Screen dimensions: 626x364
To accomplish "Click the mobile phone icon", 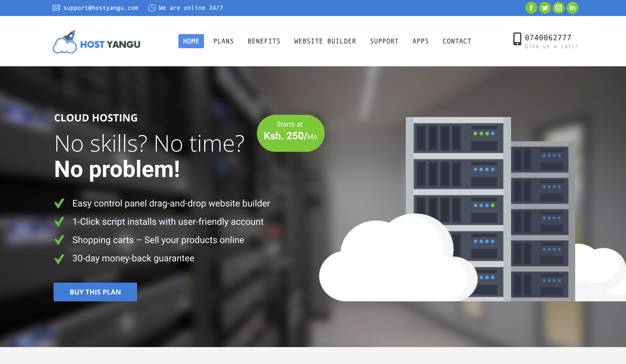I will pyautogui.click(x=517, y=39).
